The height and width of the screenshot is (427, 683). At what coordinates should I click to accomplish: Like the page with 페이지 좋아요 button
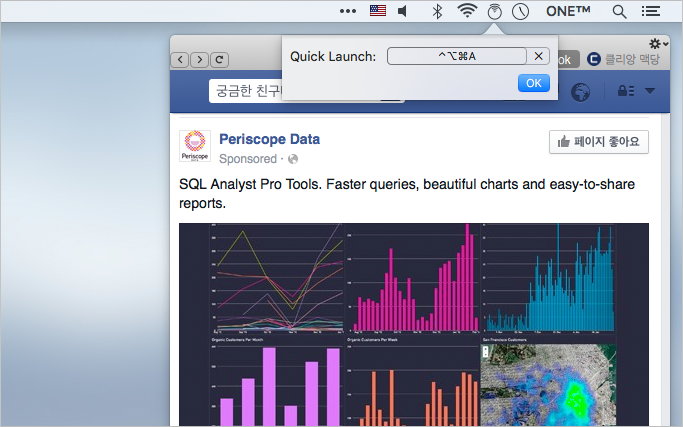599,142
